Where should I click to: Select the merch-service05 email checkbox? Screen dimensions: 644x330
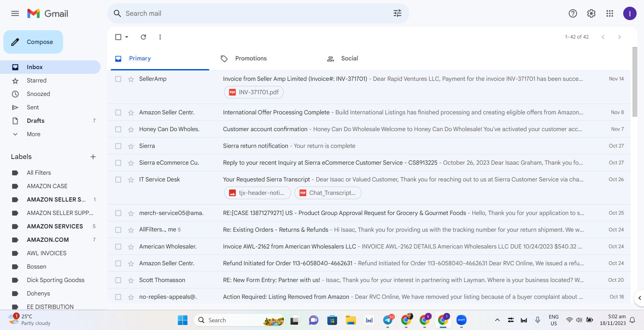tap(118, 213)
